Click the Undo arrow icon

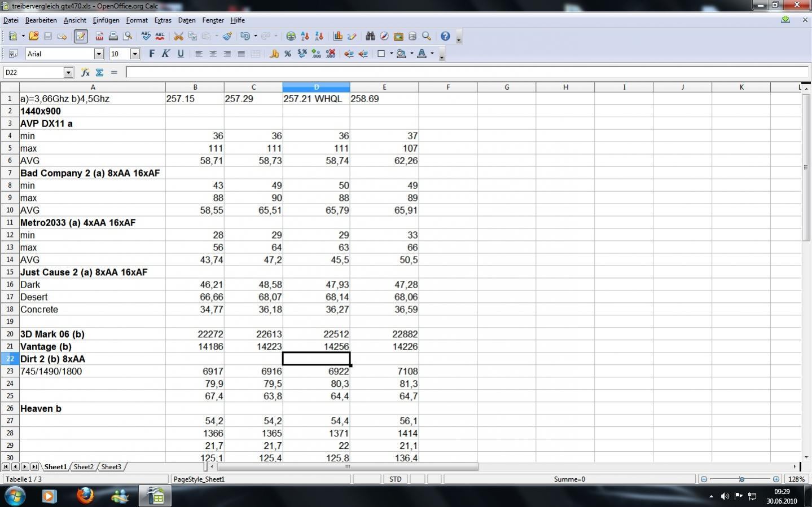(x=245, y=36)
